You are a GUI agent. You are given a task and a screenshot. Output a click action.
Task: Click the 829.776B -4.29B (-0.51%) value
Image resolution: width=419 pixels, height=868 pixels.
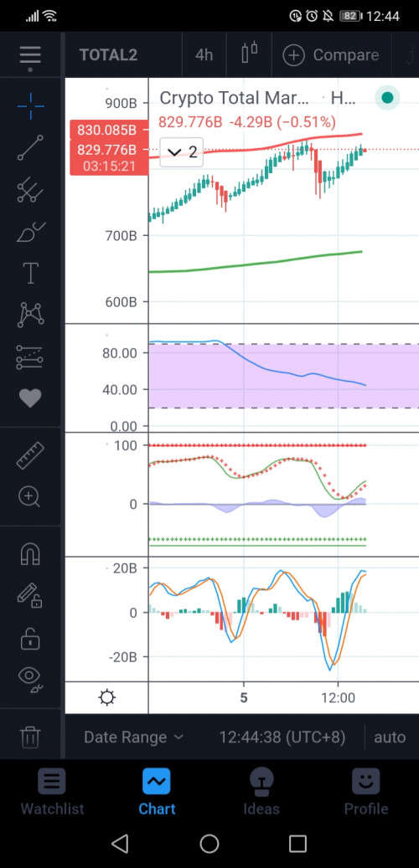247,121
